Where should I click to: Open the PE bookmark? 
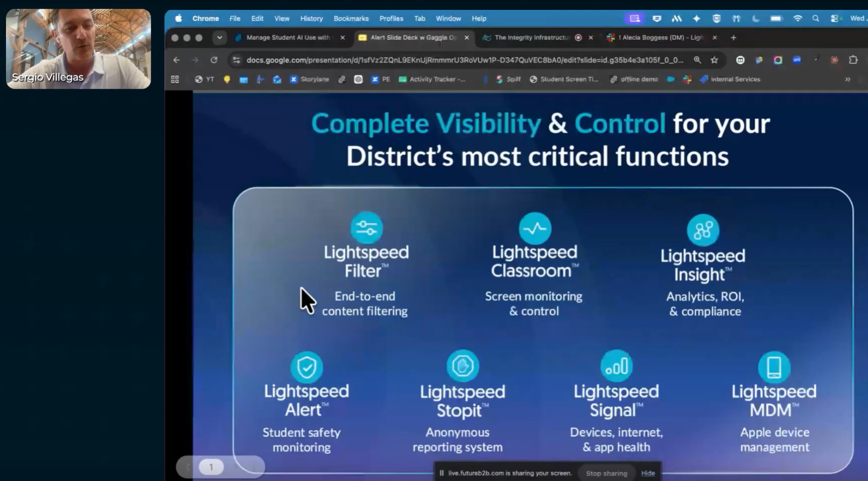tap(381, 79)
